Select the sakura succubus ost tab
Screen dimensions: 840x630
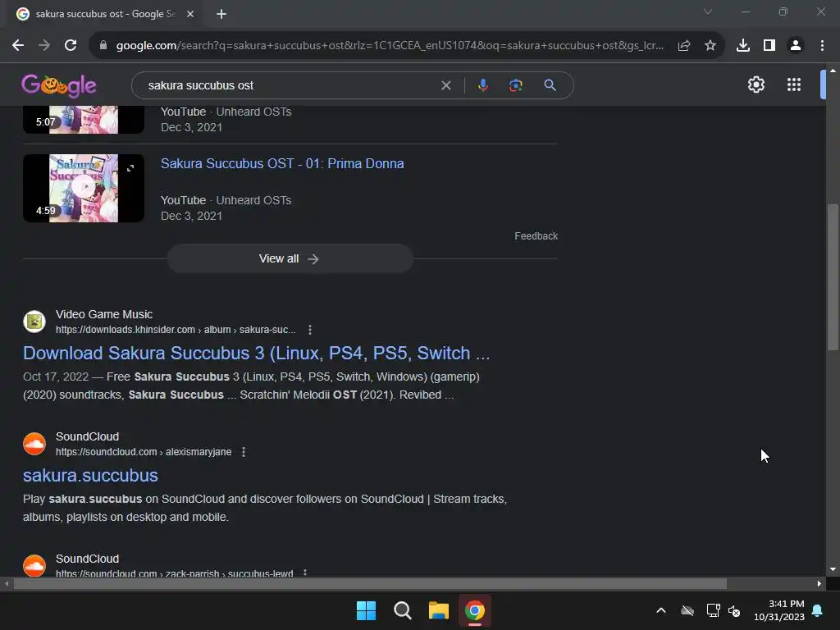coord(105,14)
